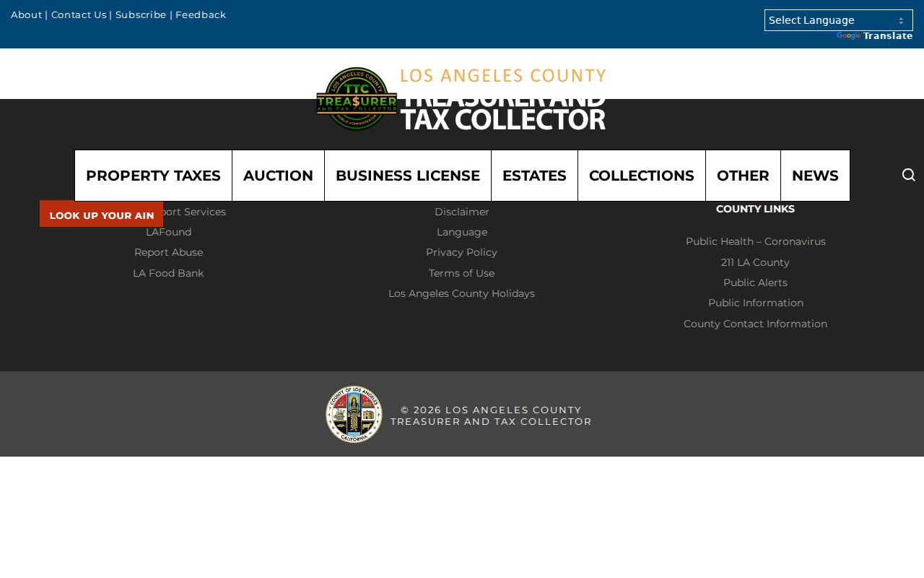Open the Select Language dropdown

point(839,20)
